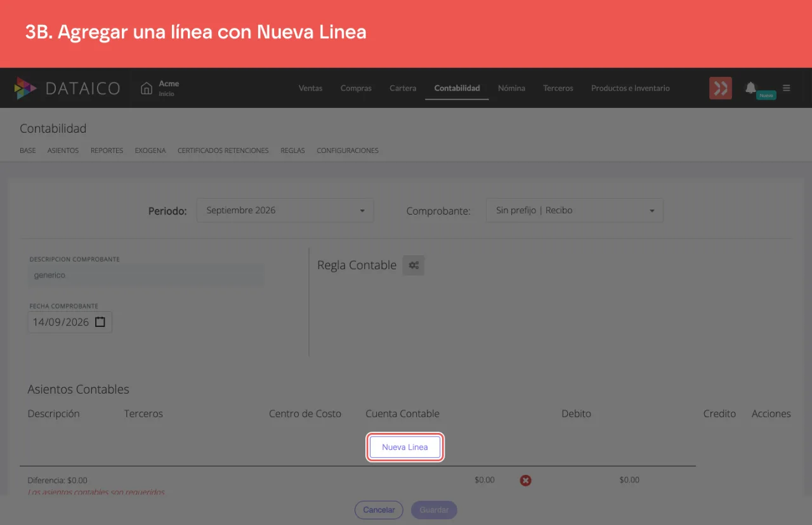Open the Acme home icon
The image size is (812, 525).
(x=147, y=88)
